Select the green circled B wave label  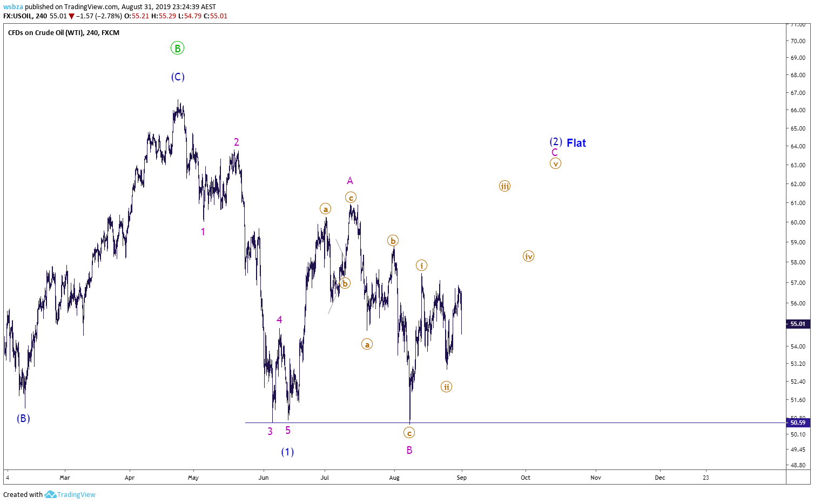click(x=177, y=48)
